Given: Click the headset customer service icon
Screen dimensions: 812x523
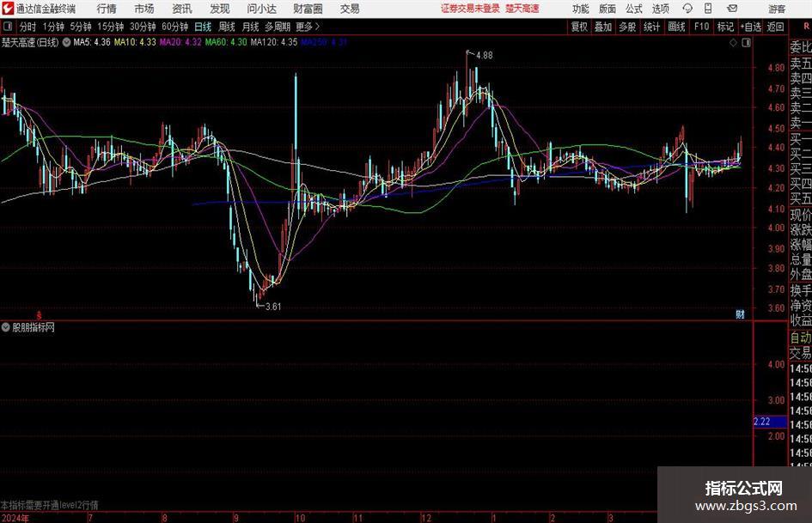Looking at the screenshot, I should coord(687,9).
